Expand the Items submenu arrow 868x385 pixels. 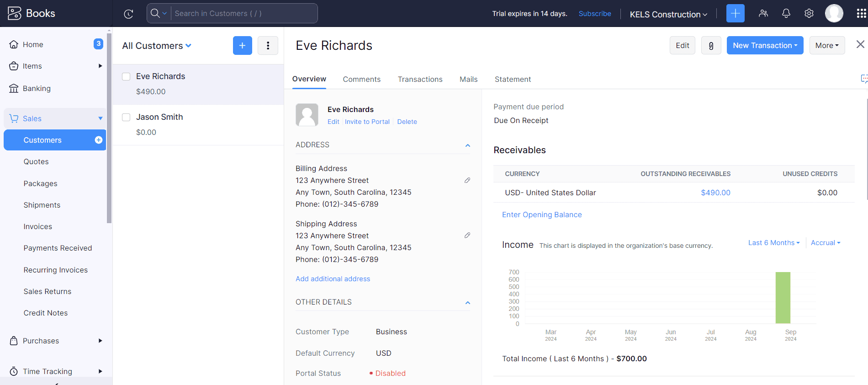(100, 66)
